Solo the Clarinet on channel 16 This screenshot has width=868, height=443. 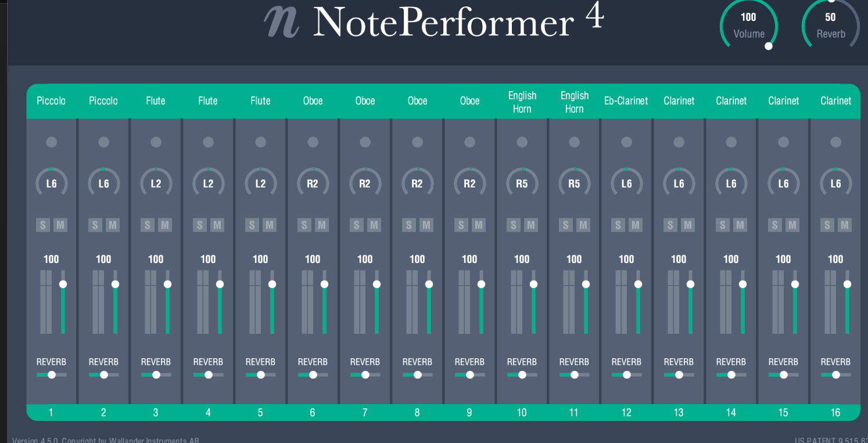[x=827, y=225]
